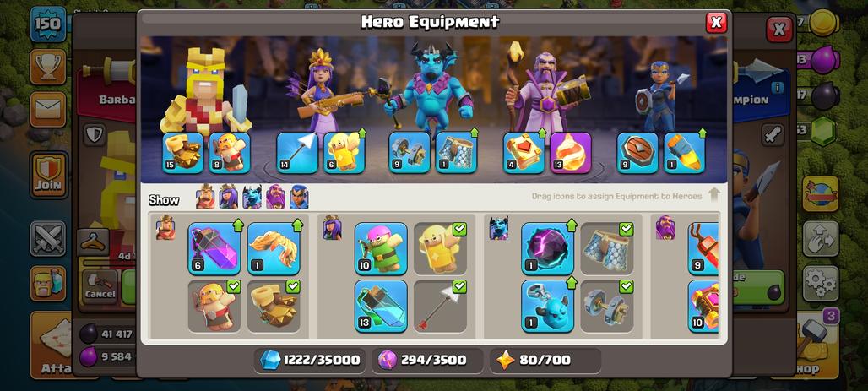This screenshot has height=391, width=868.
Task: Open the Glowy Ore counter 294/3500
Action: (x=426, y=361)
